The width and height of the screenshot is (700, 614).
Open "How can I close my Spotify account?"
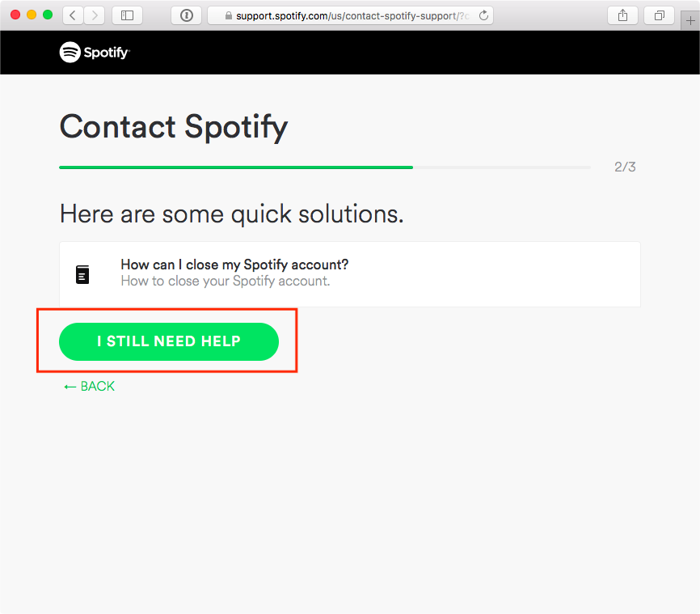coord(234,265)
